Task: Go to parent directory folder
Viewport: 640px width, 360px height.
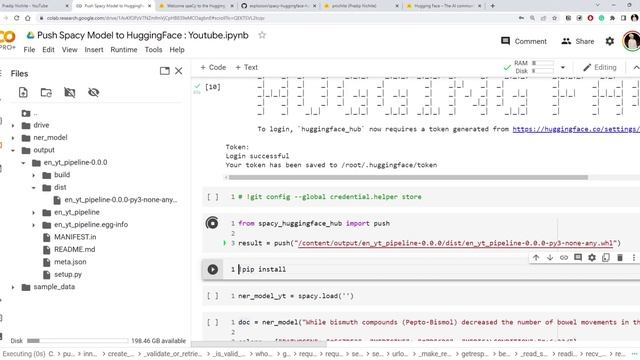Action: pyautogui.click(x=30, y=113)
